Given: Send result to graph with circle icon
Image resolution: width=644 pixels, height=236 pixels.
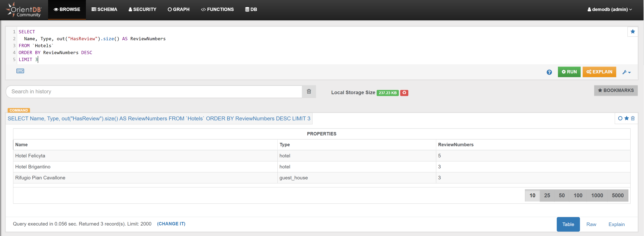Looking at the screenshot, I should [x=620, y=119].
